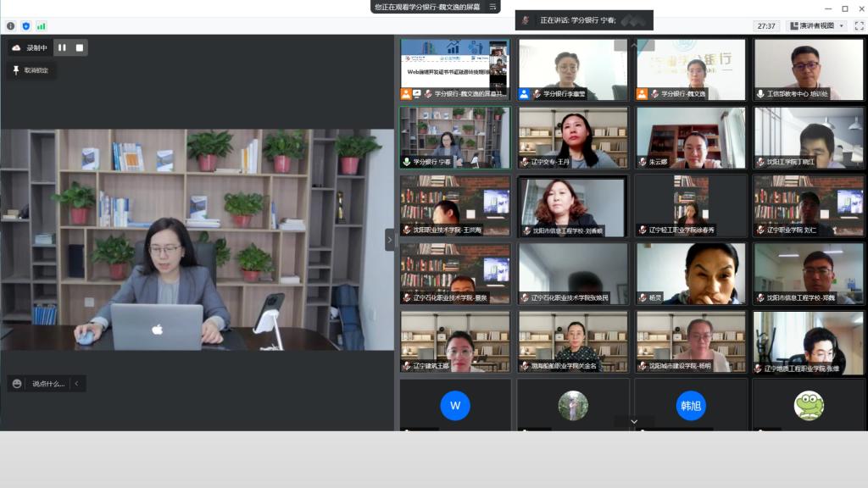This screenshot has height=488, width=868.
Task: Click the meeting info icon
Action: point(11,26)
